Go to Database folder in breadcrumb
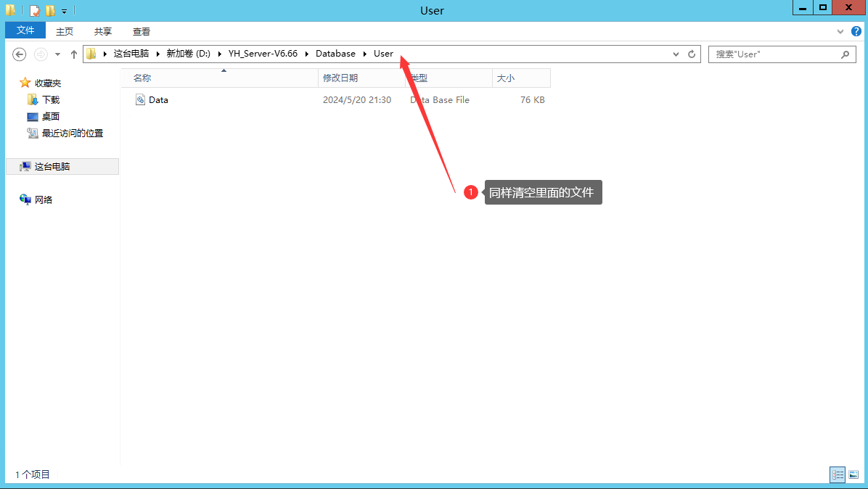The width and height of the screenshot is (868, 489). (335, 54)
